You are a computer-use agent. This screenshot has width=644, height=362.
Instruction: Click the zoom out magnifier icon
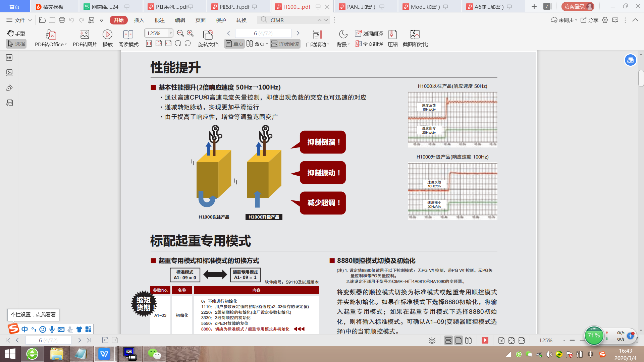(x=180, y=33)
